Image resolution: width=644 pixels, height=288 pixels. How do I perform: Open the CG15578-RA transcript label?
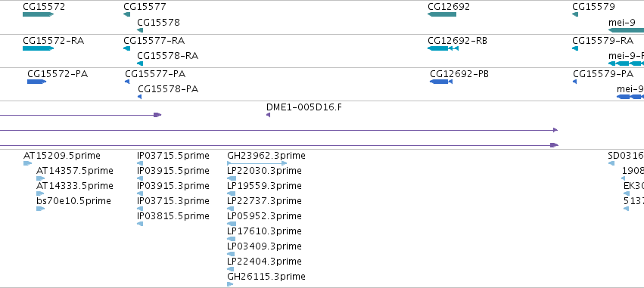point(167,56)
